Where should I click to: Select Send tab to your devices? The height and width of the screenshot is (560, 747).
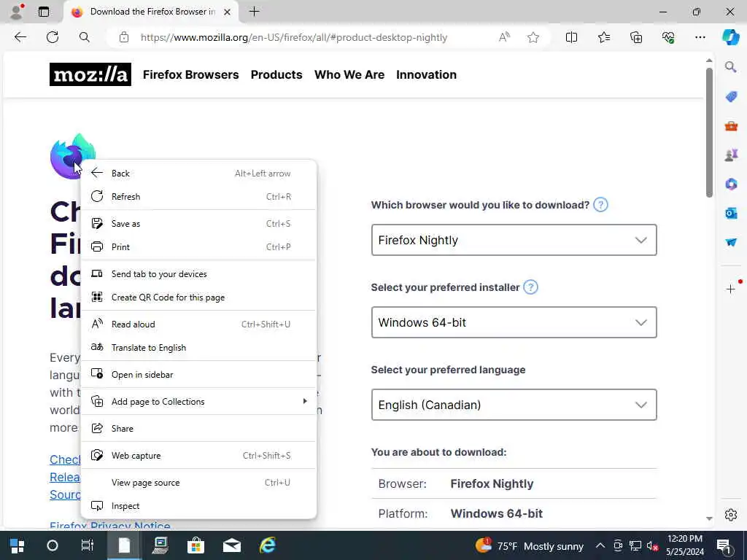[x=198, y=274]
